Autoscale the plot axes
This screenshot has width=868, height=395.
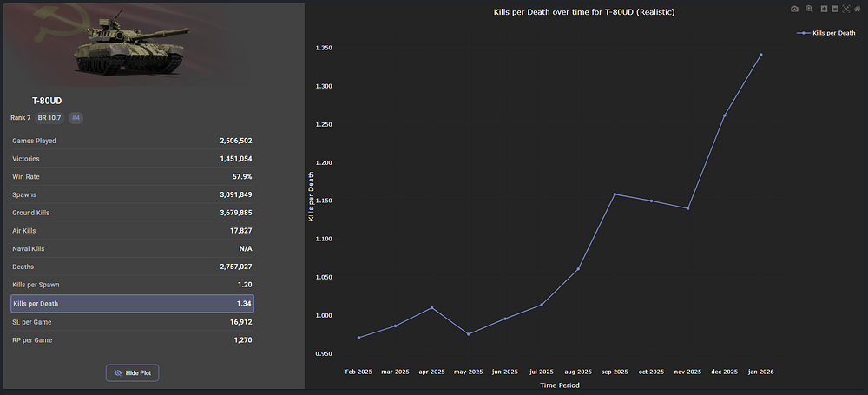(846, 9)
